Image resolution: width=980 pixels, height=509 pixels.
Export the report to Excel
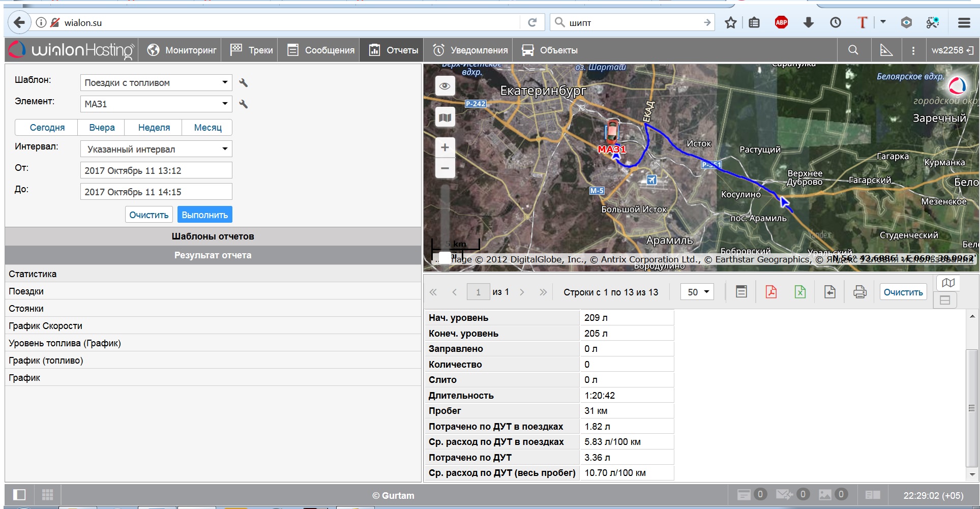click(x=800, y=292)
